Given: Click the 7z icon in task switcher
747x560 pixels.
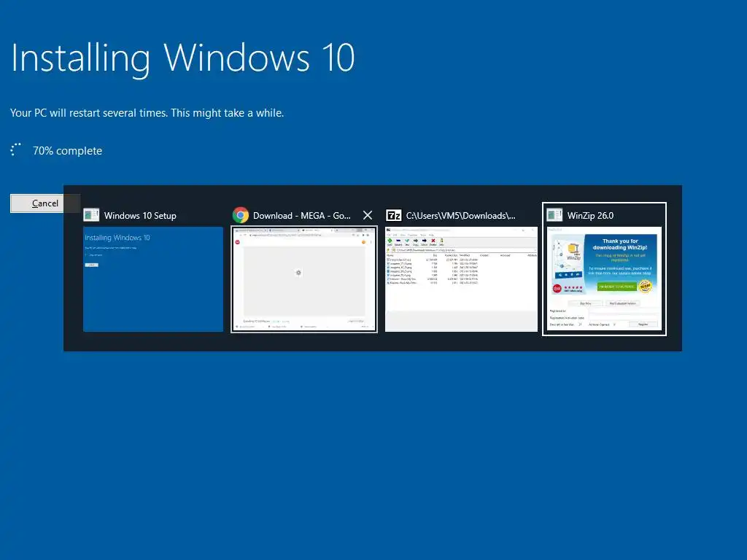Looking at the screenshot, I should pos(393,215).
